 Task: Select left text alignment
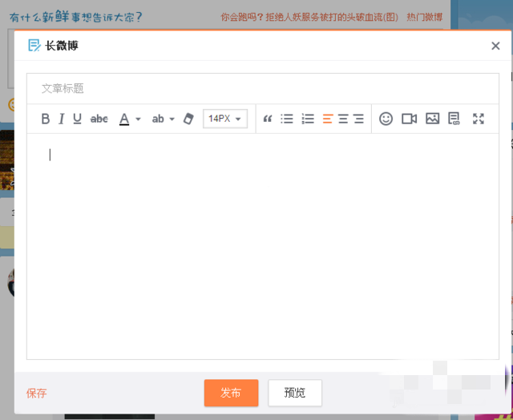tap(327, 119)
